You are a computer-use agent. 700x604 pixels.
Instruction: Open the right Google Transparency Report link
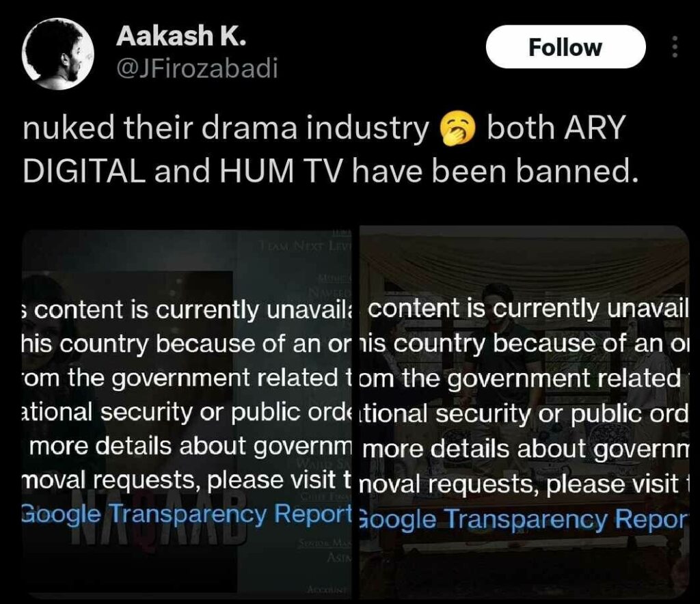[523, 519]
